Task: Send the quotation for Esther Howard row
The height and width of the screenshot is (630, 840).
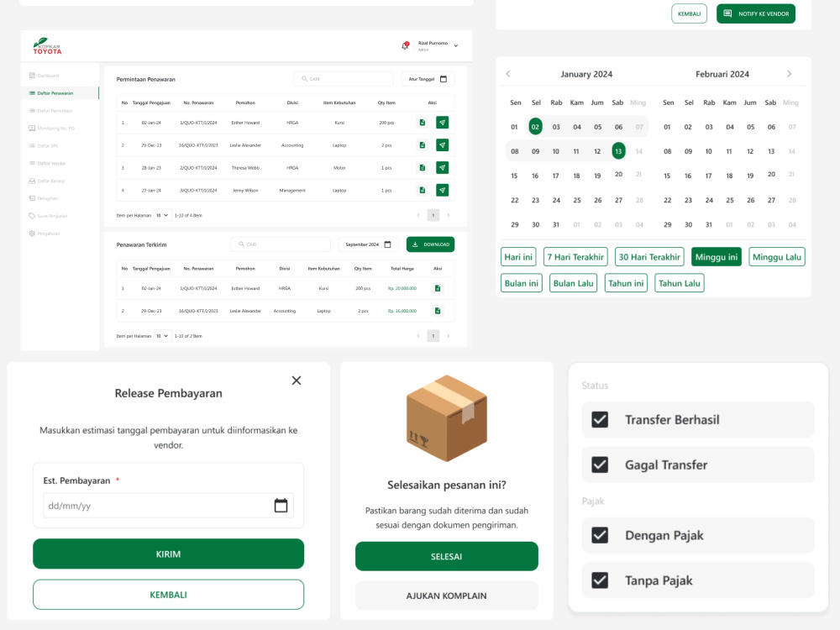Action: (x=442, y=123)
